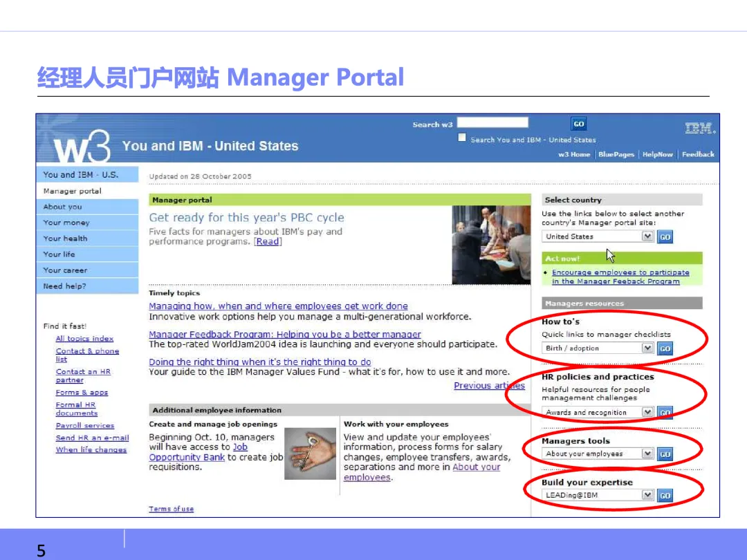The height and width of the screenshot is (560, 747).
Task: Open About you sidebar section
Action: pos(87,207)
